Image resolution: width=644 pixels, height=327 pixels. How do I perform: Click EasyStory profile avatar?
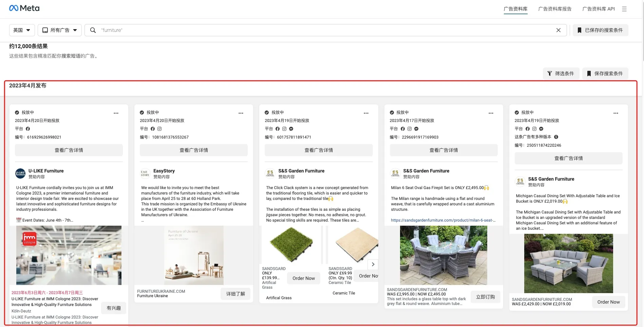point(145,173)
